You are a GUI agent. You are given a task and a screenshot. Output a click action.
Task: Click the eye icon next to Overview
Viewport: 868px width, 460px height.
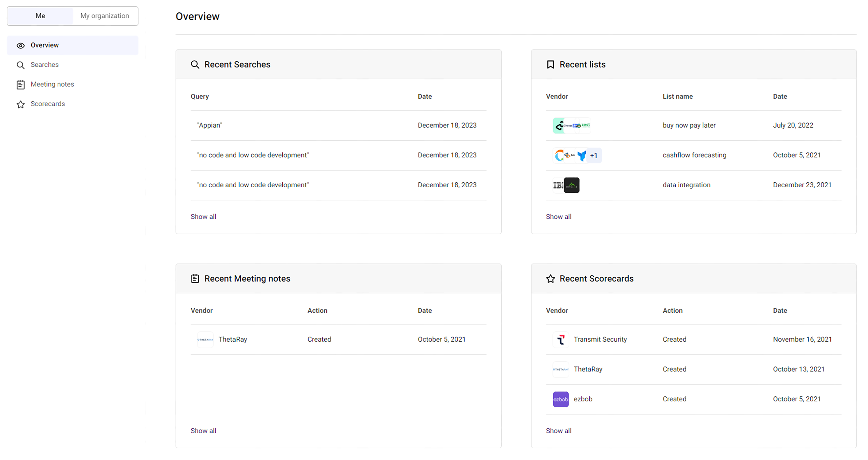coord(21,45)
